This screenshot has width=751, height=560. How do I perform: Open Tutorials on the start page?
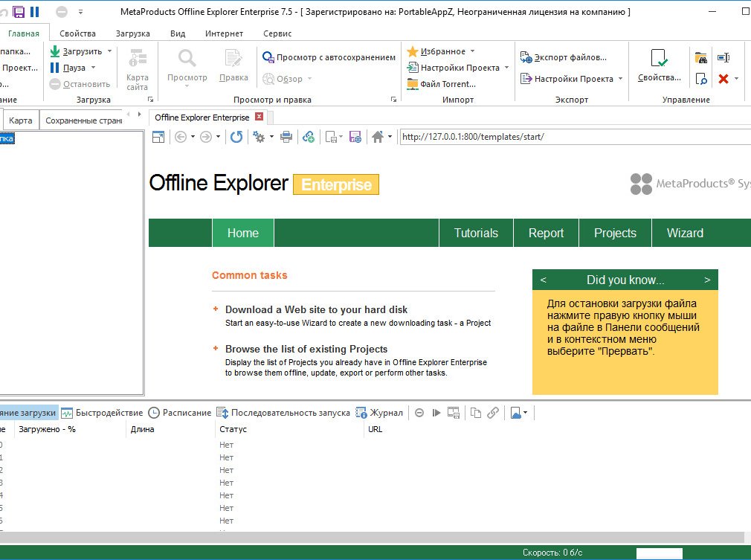(x=476, y=233)
